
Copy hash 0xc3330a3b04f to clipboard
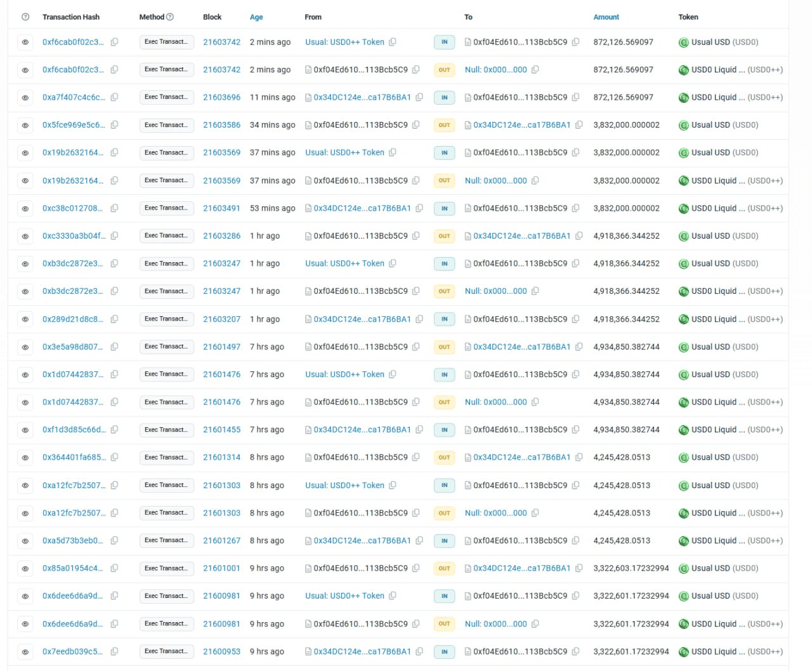click(114, 236)
